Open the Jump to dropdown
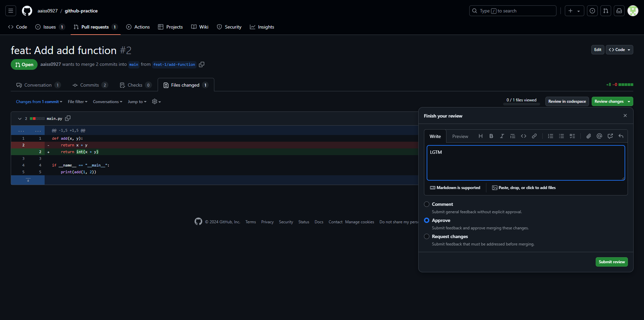The width and height of the screenshot is (644, 320). coord(137,102)
